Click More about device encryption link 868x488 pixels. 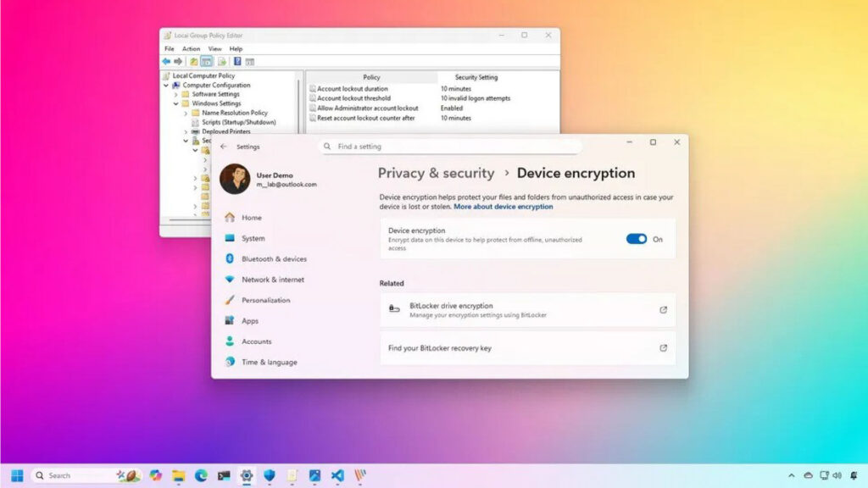tap(503, 207)
